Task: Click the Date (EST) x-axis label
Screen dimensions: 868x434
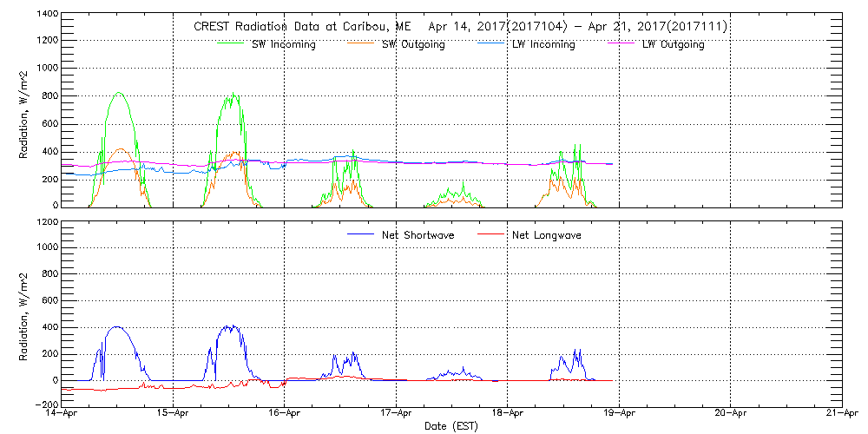Action: 451,426
